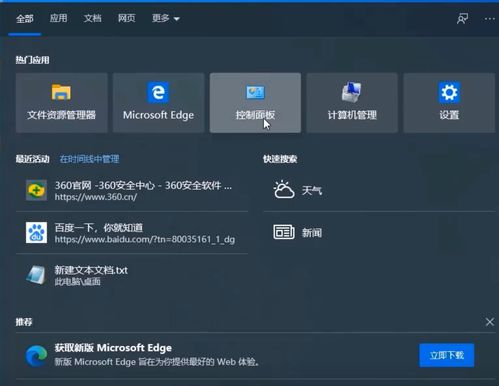This screenshot has height=386, width=499.
Task: Open the 设置 gear icon
Action: tap(449, 92)
